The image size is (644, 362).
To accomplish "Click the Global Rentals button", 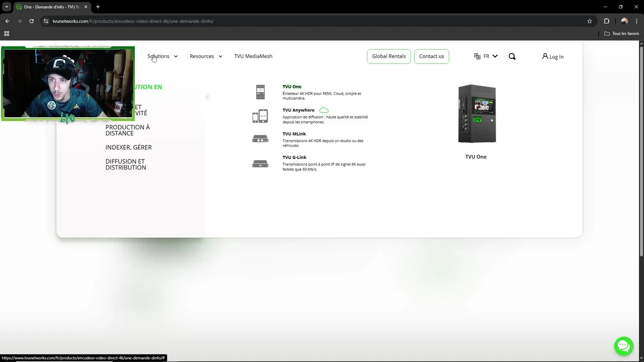I will pyautogui.click(x=389, y=56).
